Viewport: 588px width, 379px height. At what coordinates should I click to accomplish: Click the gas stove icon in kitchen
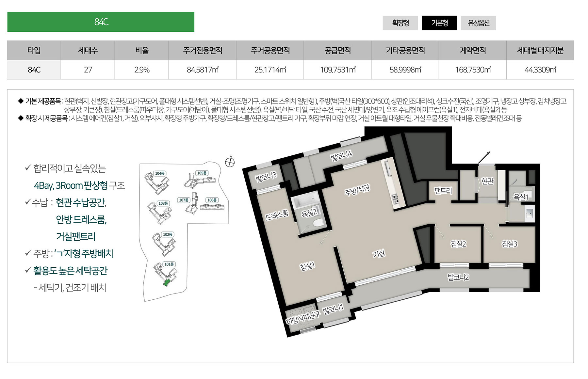(x=396, y=199)
